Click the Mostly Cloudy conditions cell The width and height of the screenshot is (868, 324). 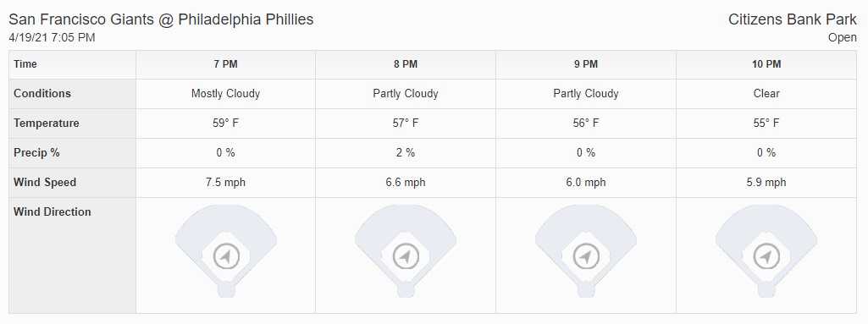(x=226, y=93)
